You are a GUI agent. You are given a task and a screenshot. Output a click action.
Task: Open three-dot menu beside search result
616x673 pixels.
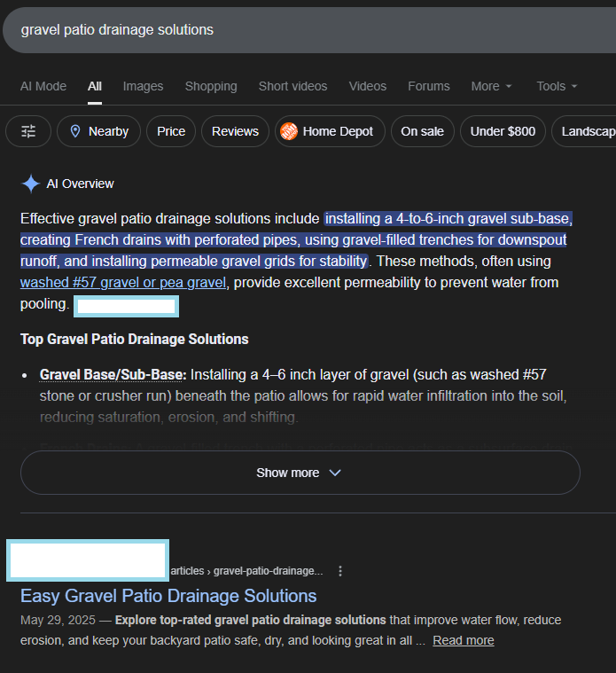tap(340, 571)
